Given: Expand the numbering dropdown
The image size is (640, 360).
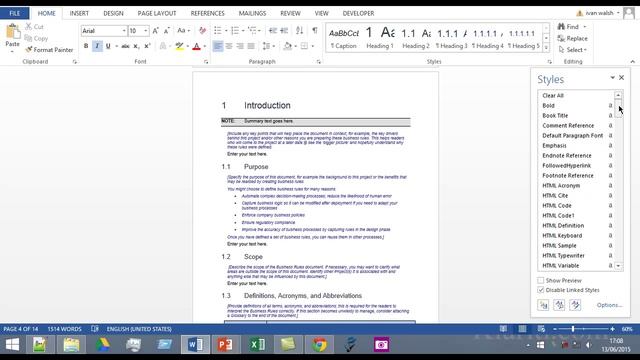Looking at the screenshot, I should [x=243, y=31].
